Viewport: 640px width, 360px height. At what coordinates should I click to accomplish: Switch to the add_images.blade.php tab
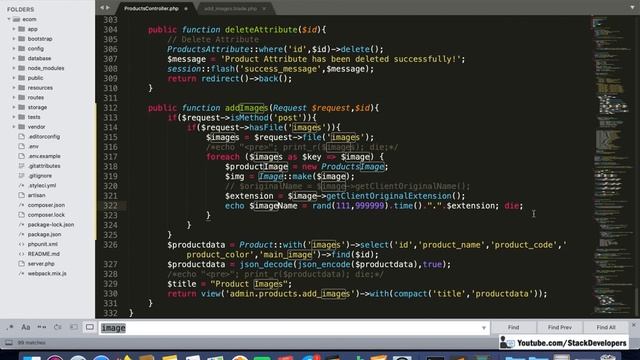231,9
